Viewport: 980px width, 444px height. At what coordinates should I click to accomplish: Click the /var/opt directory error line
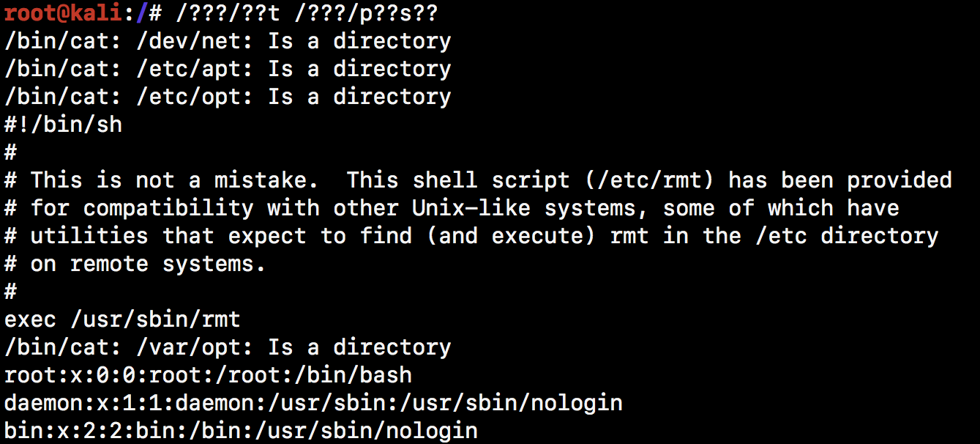pyautogui.click(x=228, y=347)
